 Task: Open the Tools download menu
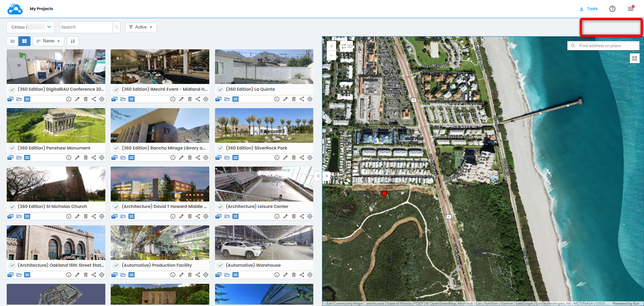[x=589, y=9]
